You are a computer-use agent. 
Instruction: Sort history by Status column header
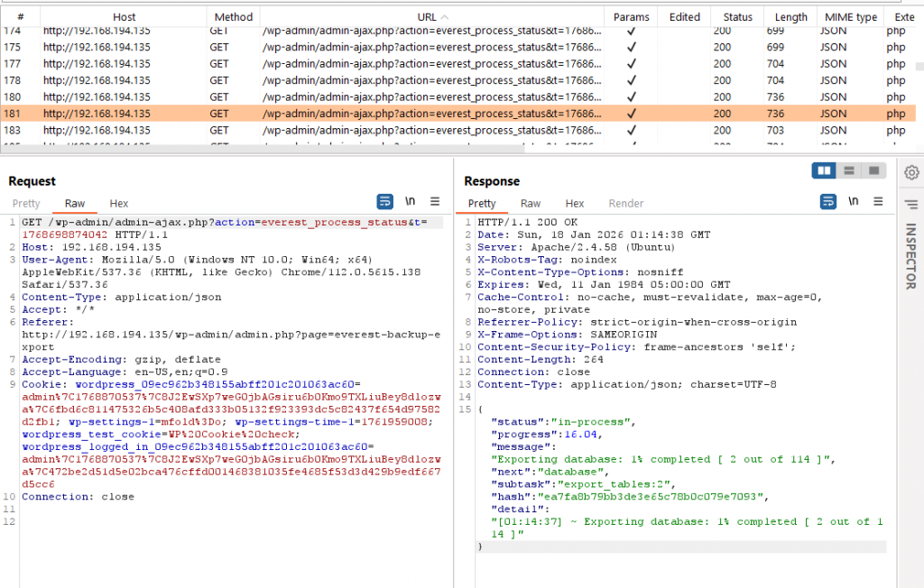pos(737,17)
